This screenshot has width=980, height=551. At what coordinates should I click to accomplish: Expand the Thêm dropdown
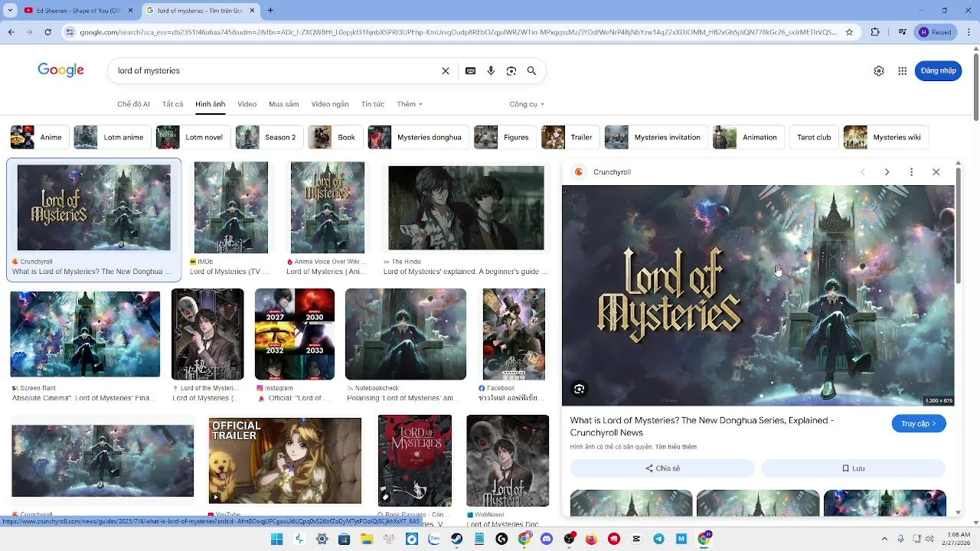click(x=410, y=104)
